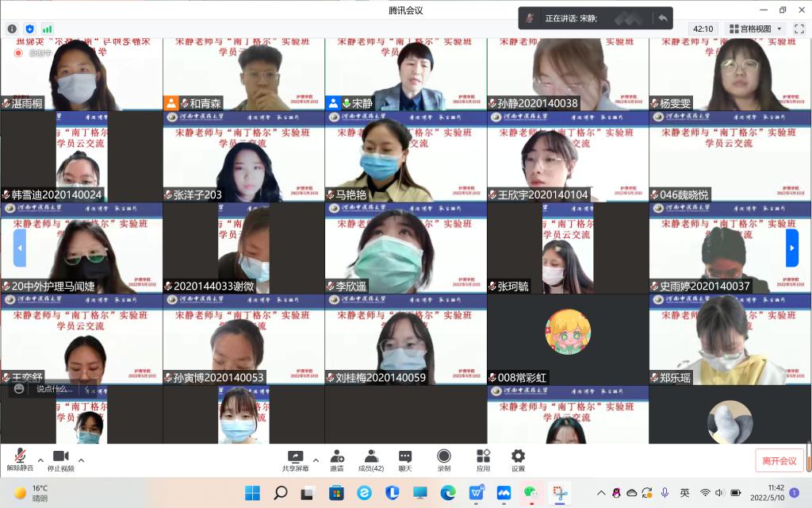The width and height of the screenshot is (812, 508).
Task: Expand share screen options arrow
Action: tap(316, 460)
